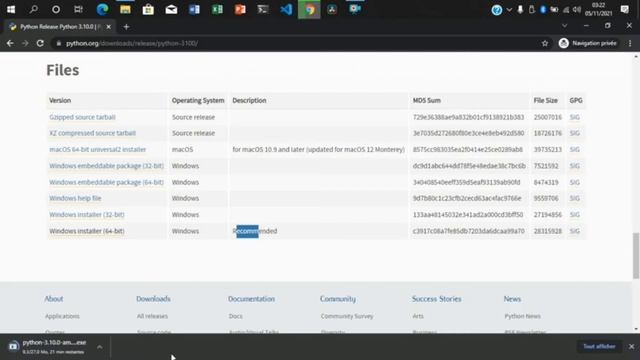Viewport: 640px width, 360px height.
Task: Open the Documentation footer section
Action: tap(251, 299)
